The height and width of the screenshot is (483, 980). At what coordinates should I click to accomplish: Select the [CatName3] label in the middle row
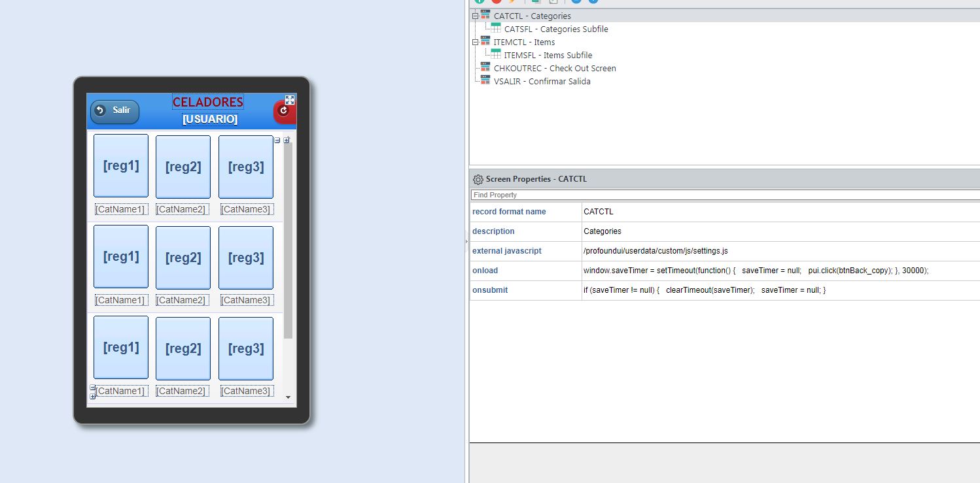click(246, 300)
